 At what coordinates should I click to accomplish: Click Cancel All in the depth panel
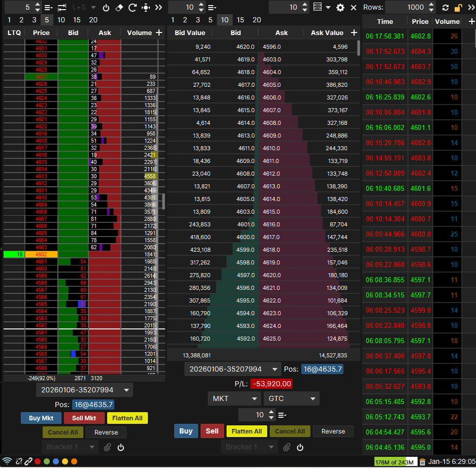point(290,431)
